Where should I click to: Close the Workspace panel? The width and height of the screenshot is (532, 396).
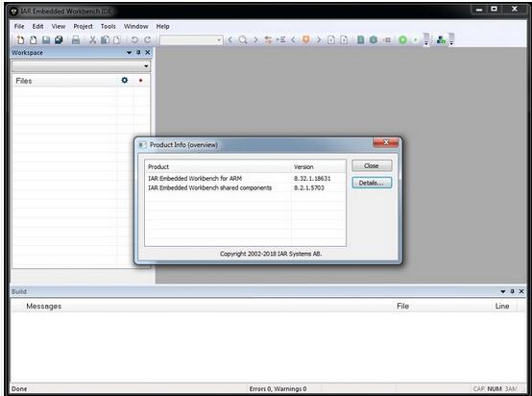pyautogui.click(x=148, y=52)
